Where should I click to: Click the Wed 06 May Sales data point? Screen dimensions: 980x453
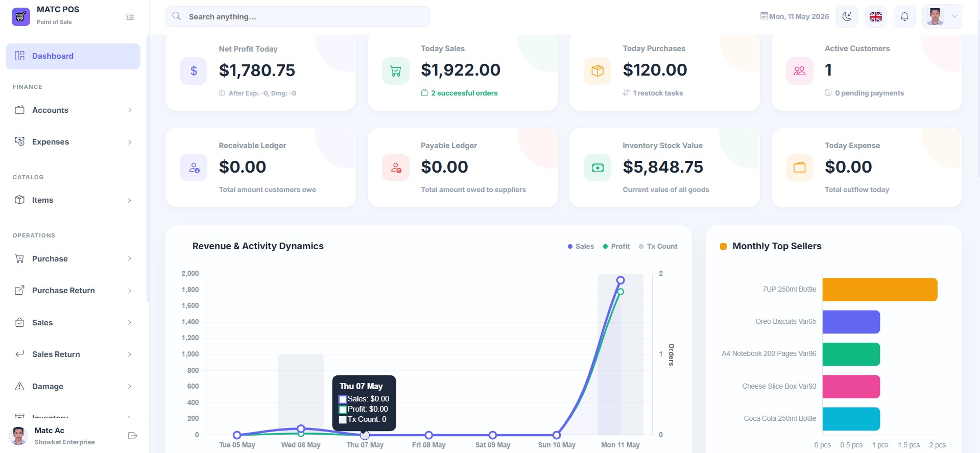click(301, 428)
